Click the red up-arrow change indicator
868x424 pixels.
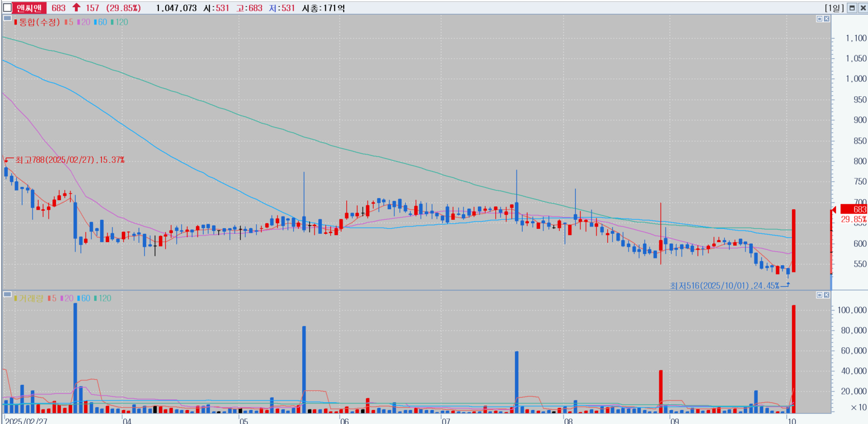pyautogui.click(x=76, y=8)
